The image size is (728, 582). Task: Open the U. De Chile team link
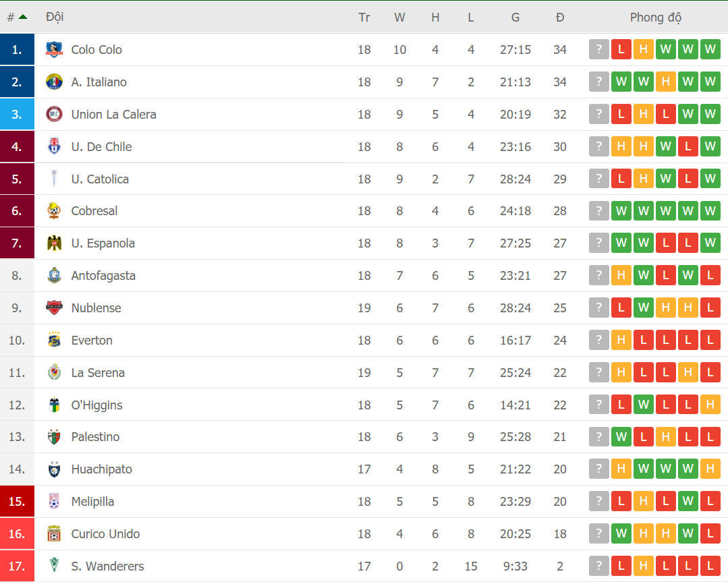[x=101, y=147]
